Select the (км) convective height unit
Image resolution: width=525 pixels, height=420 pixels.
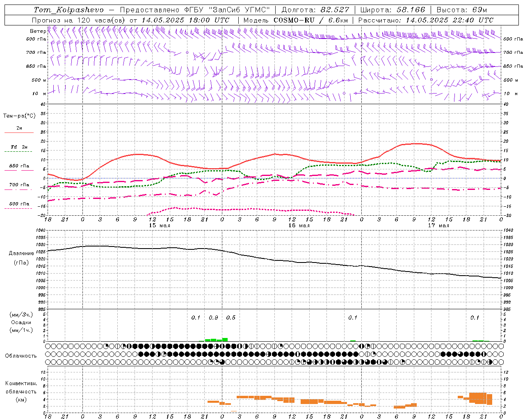coord(21,399)
